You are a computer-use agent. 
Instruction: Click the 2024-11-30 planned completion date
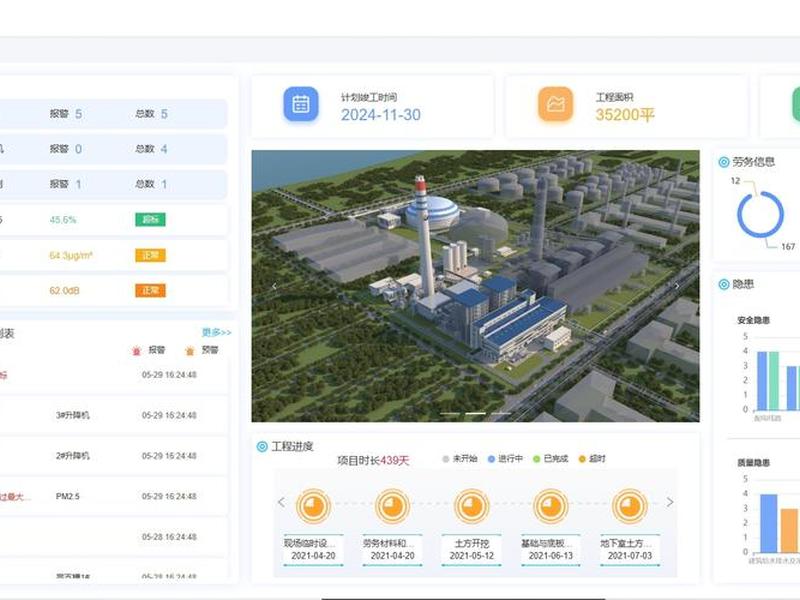coord(381,115)
